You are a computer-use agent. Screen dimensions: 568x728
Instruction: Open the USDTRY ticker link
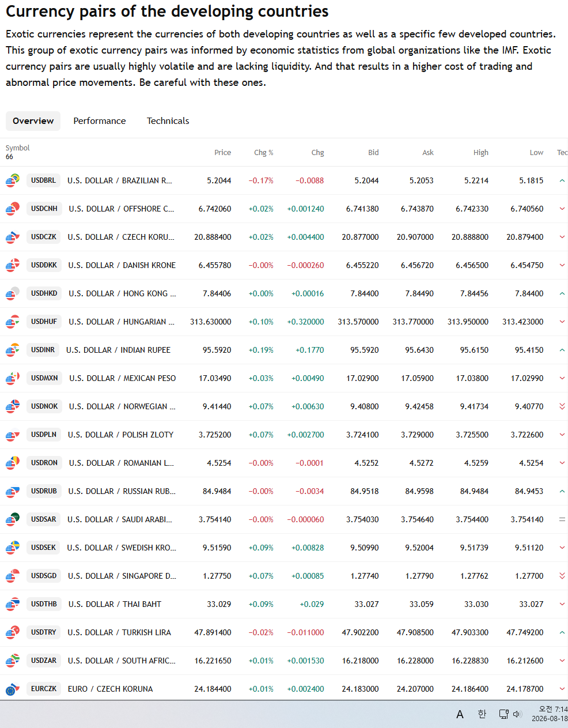[44, 632]
